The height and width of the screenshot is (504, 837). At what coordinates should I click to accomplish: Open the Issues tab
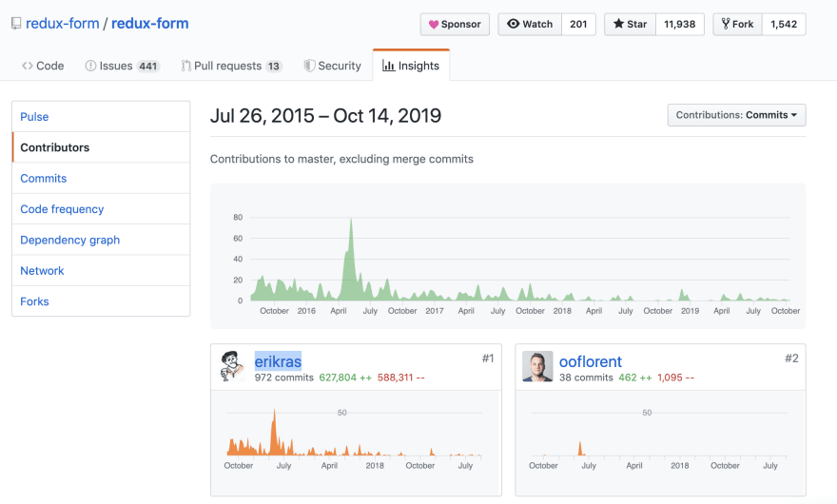[123, 66]
